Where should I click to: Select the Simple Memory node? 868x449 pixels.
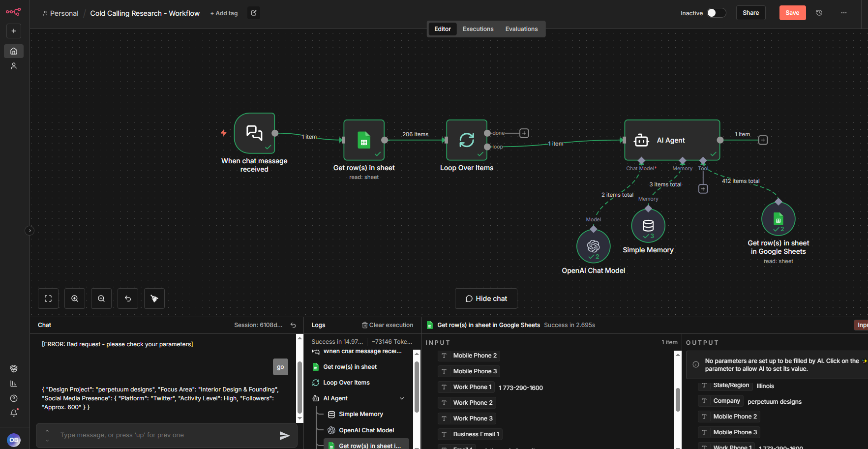tap(648, 225)
